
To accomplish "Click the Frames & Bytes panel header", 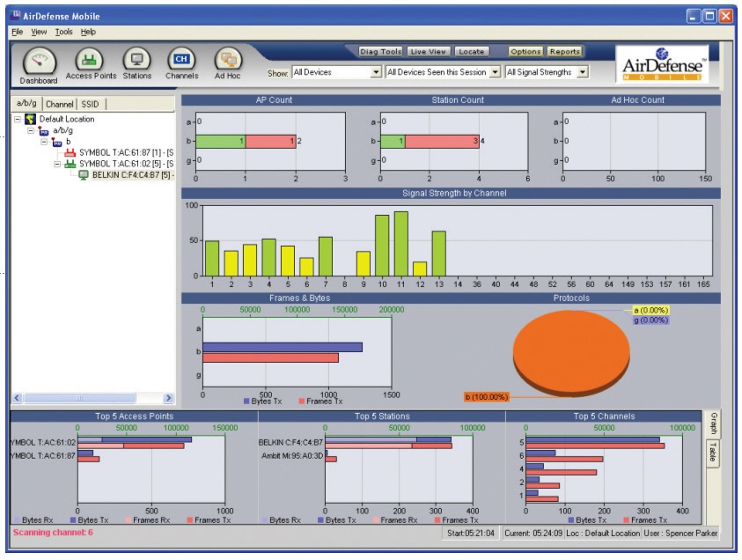I will point(299,298).
